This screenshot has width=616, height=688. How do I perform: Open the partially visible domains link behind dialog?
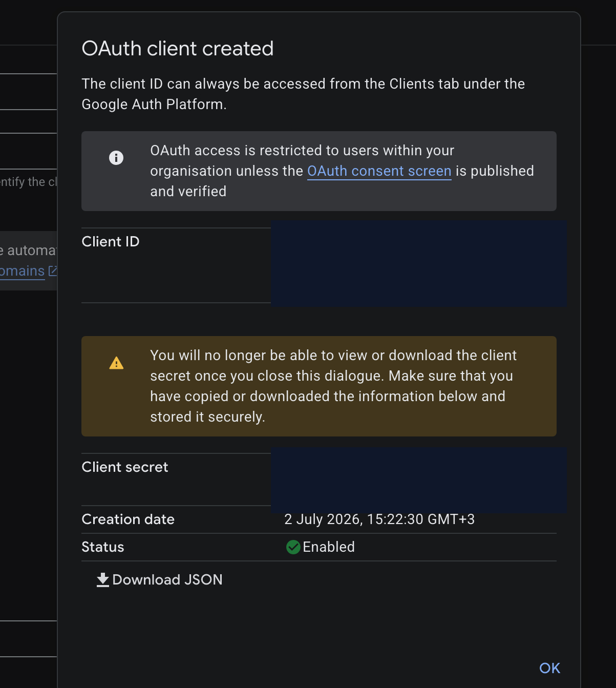28,271
